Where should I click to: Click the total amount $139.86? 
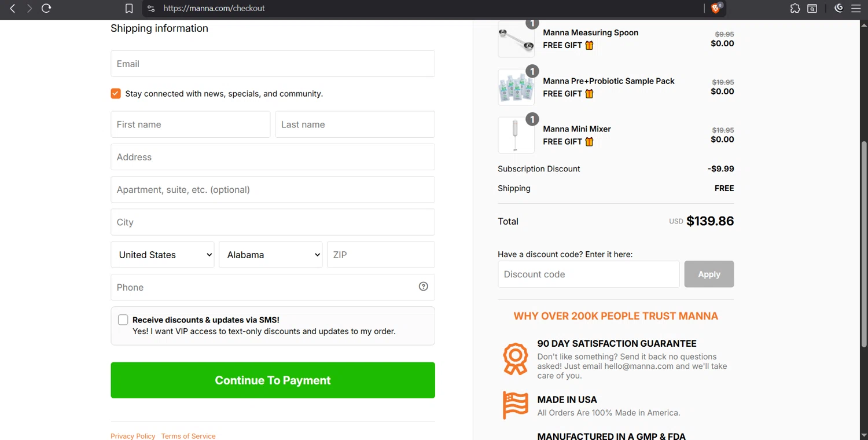click(710, 221)
